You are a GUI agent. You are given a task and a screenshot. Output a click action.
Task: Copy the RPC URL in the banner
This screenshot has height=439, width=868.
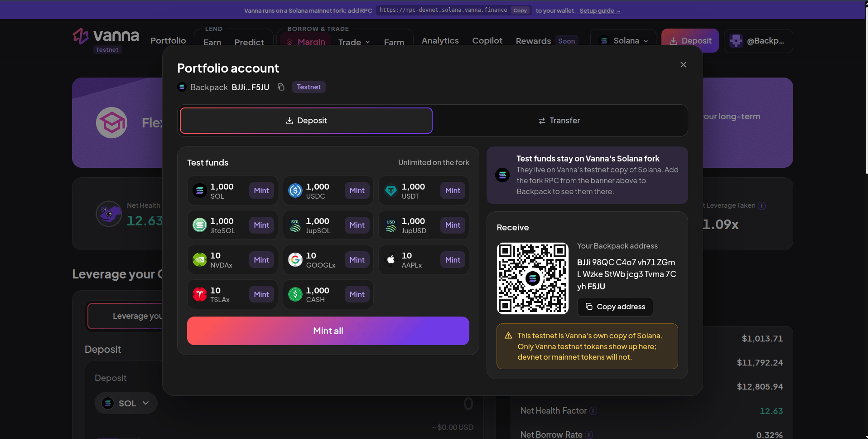coord(520,10)
